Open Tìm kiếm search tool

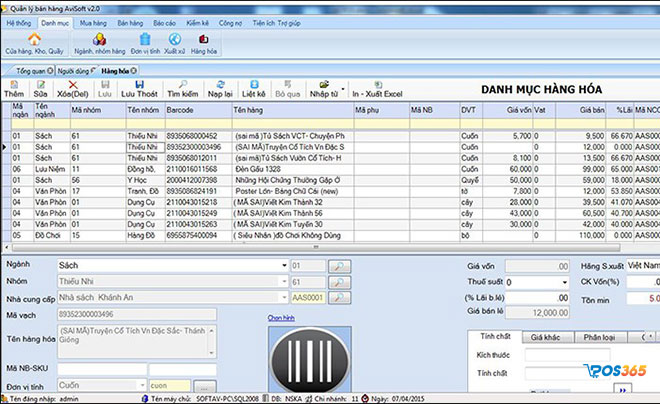(x=181, y=87)
